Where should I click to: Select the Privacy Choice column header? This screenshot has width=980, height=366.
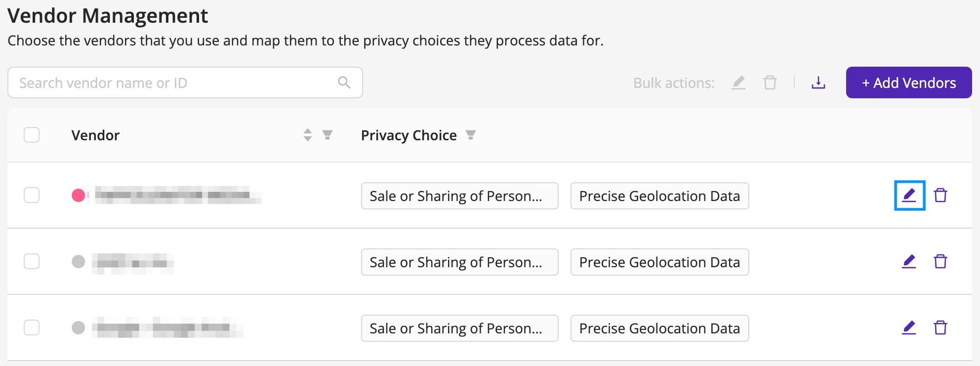pyautogui.click(x=408, y=135)
